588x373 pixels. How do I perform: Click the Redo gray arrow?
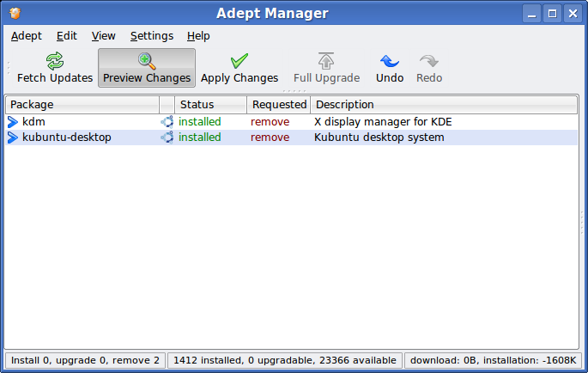click(x=429, y=61)
